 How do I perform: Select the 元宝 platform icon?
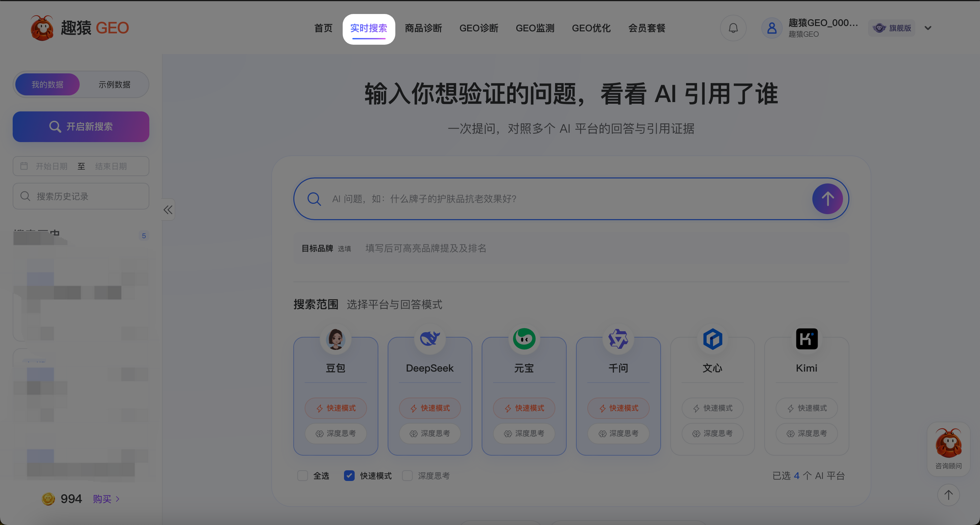click(524, 339)
